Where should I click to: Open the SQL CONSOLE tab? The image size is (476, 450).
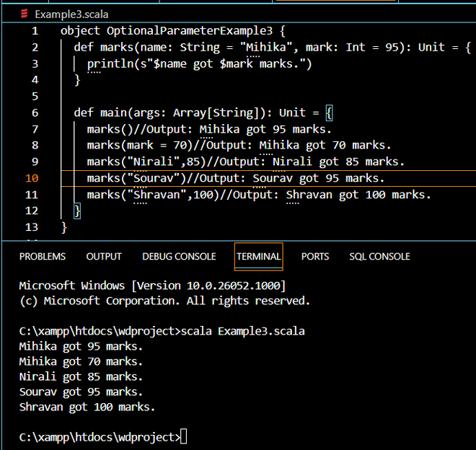[380, 257]
